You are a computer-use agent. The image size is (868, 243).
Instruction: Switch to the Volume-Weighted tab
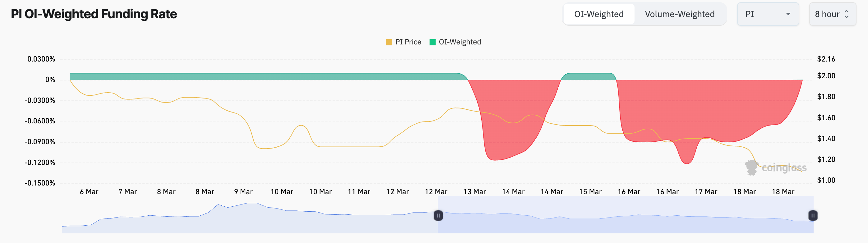pos(679,14)
